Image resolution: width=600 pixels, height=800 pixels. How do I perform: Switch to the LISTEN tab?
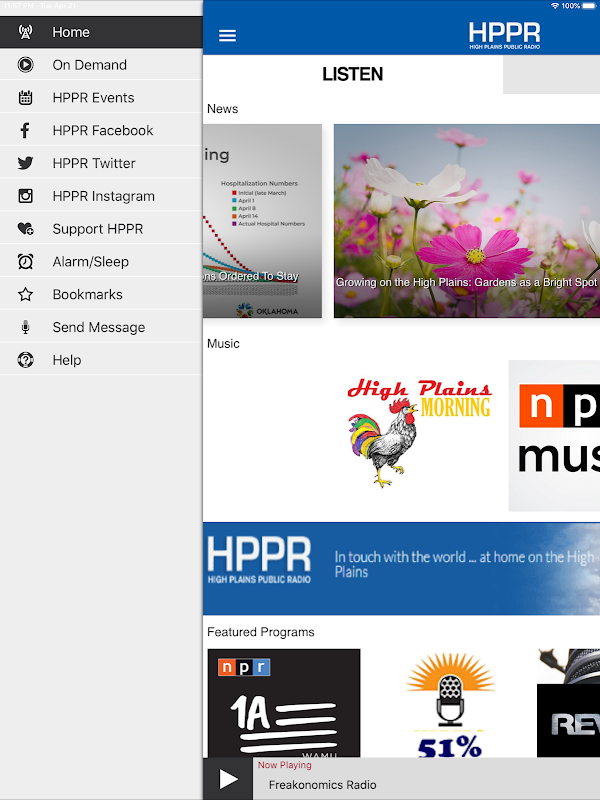353,74
